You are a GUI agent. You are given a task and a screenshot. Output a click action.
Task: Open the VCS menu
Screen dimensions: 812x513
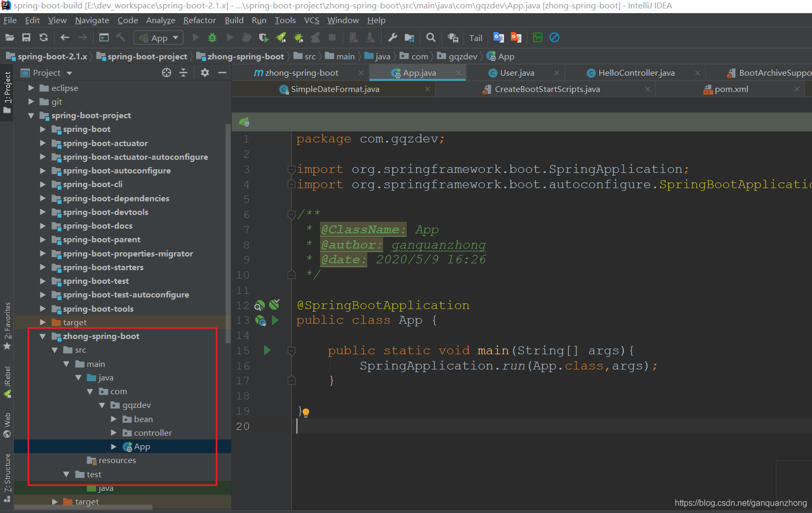[312, 20]
